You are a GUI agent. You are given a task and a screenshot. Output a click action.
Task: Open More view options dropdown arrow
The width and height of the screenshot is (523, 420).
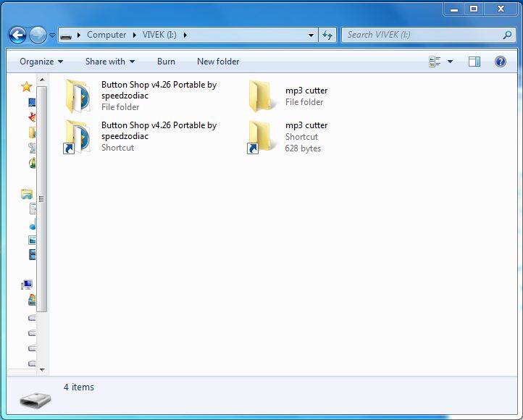click(450, 62)
